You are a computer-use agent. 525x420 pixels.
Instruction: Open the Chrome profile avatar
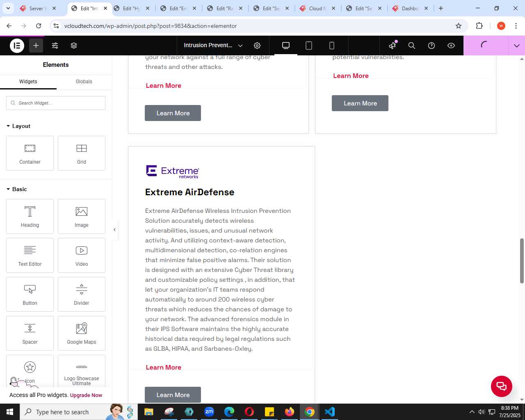501,26
